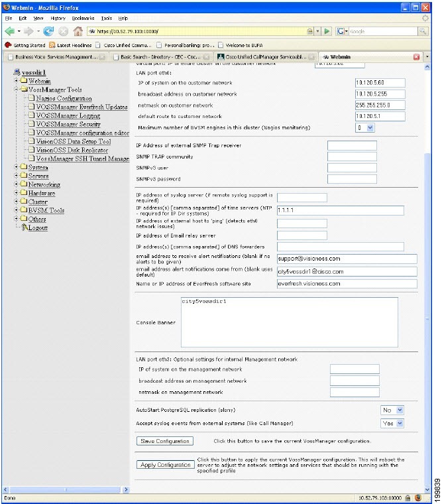Open the History menu
The image size is (442, 504).
(58, 19)
